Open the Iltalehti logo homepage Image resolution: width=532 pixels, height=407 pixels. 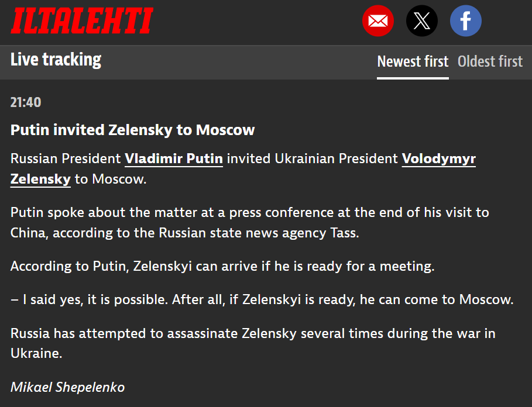pos(82,20)
